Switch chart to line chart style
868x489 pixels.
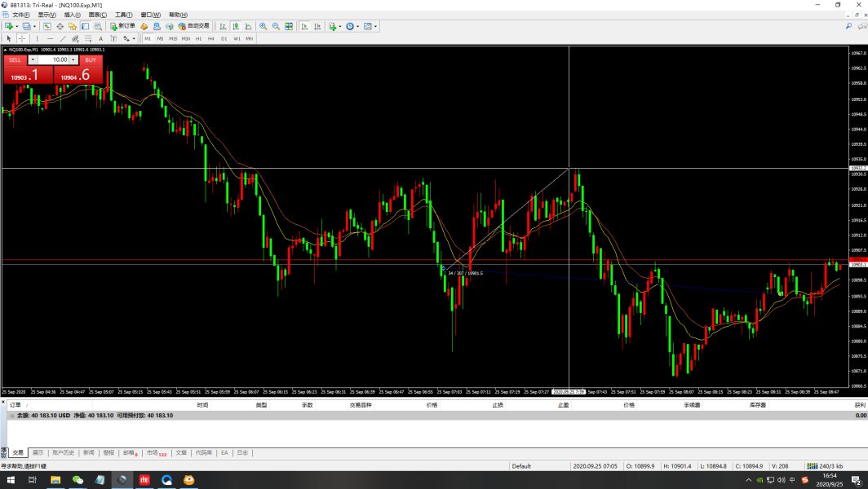[x=248, y=26]
